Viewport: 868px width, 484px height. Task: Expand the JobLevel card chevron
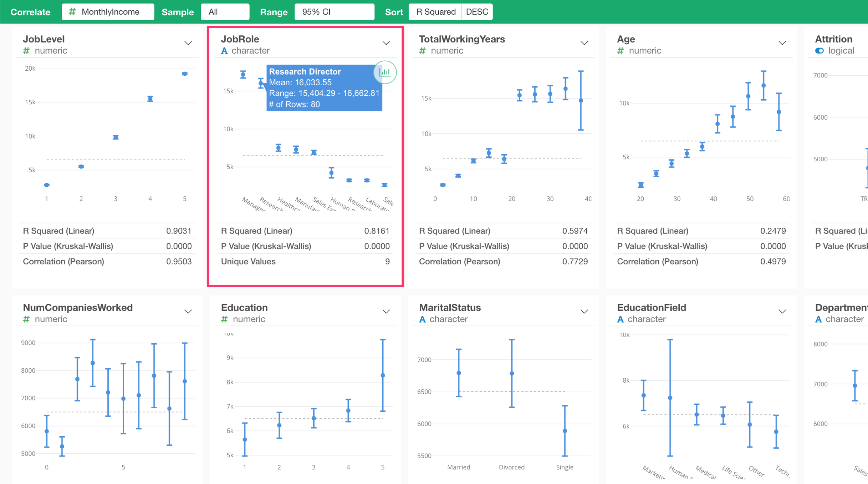[188, 43]
